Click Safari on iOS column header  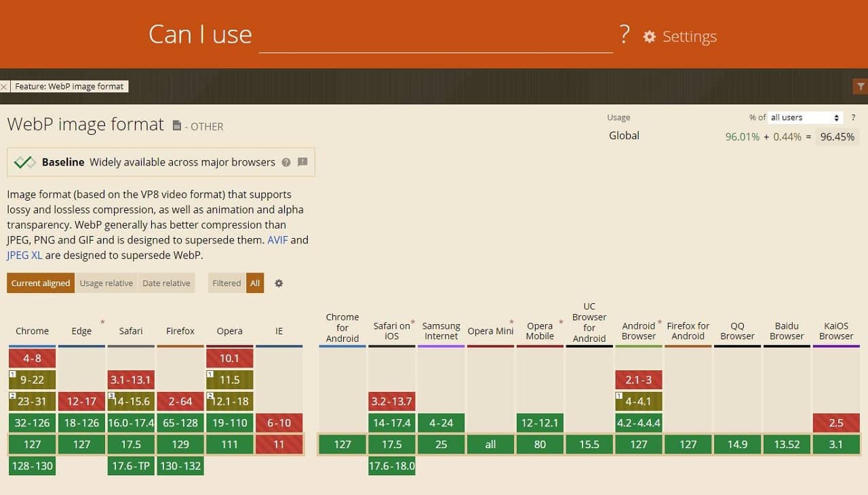tap(392, 331)
